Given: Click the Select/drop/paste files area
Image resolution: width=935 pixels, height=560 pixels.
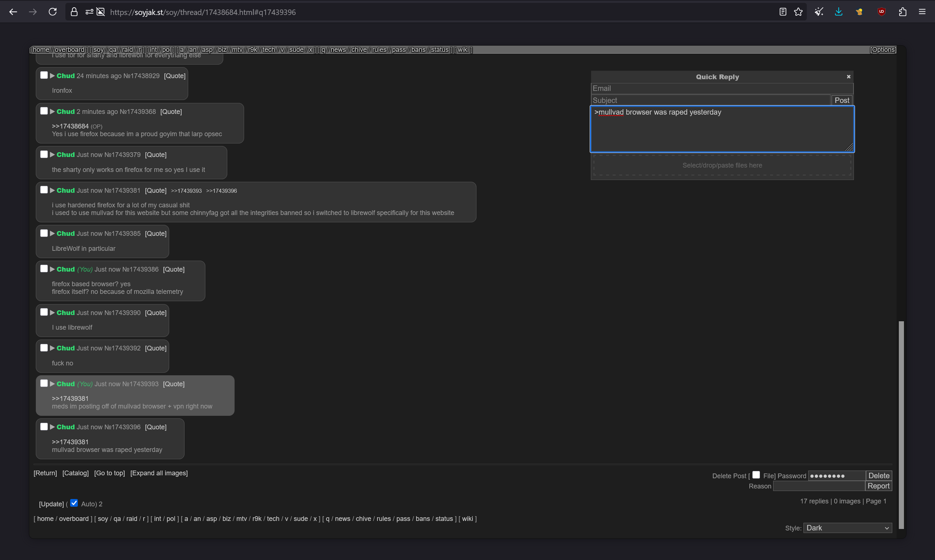Looking at the screenshot, I should pyautogui.click(x=722, y=165).
